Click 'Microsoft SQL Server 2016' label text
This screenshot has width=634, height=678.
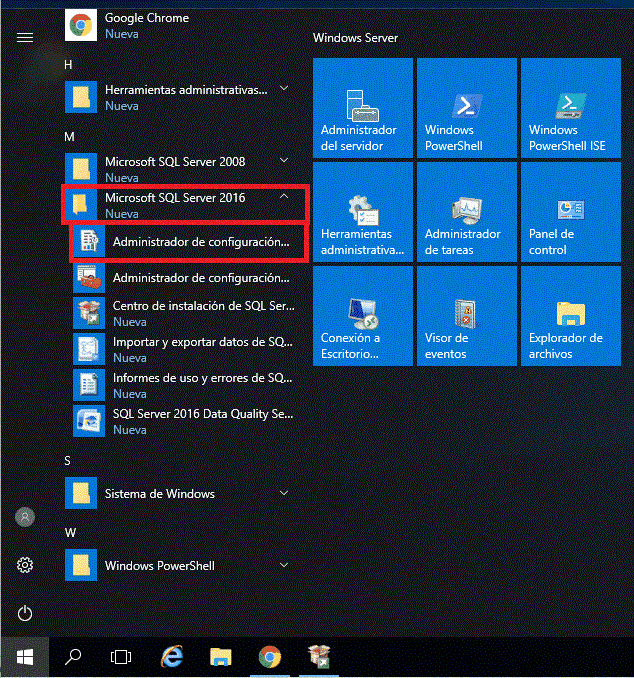click(175, 198)
